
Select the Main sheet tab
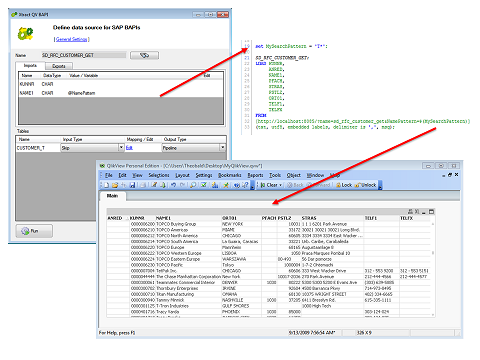pyautogui.click(x=112, y=196)
